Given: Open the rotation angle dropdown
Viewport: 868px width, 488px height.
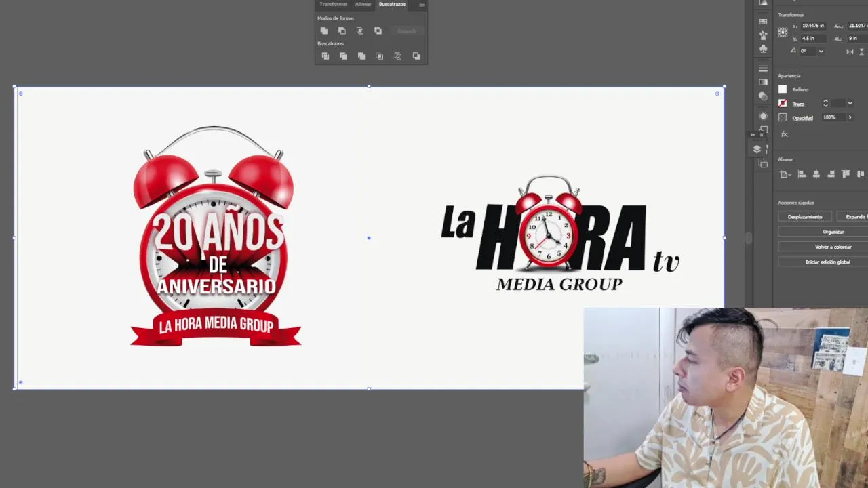Looking at the screenshot, I should point(821,51).
